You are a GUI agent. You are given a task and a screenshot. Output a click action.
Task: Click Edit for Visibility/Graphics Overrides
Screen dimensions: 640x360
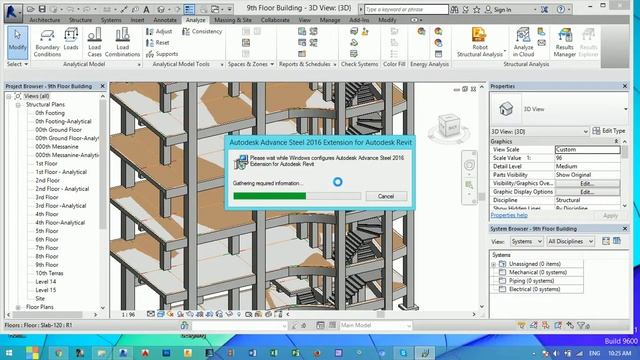tap(587, 184)
